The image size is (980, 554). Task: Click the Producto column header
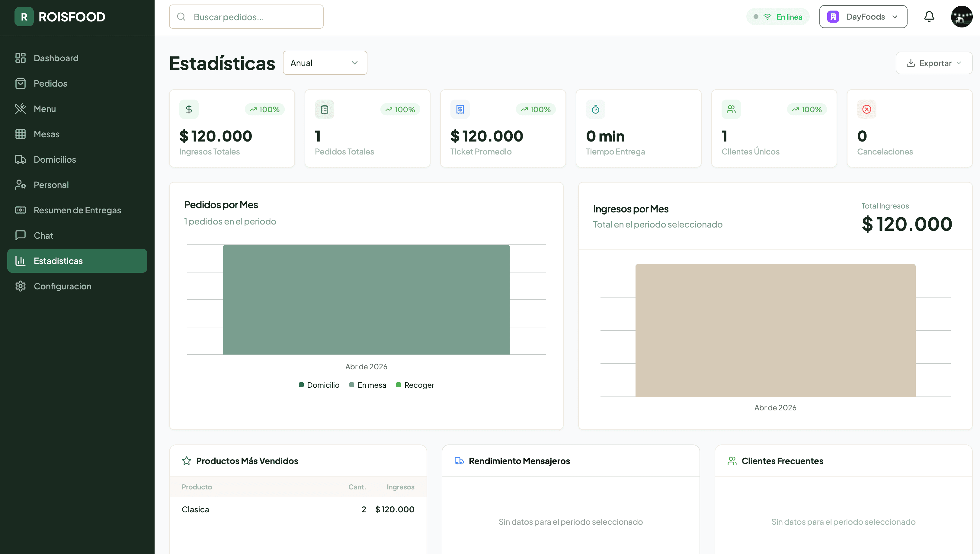[x=197, y=487]
